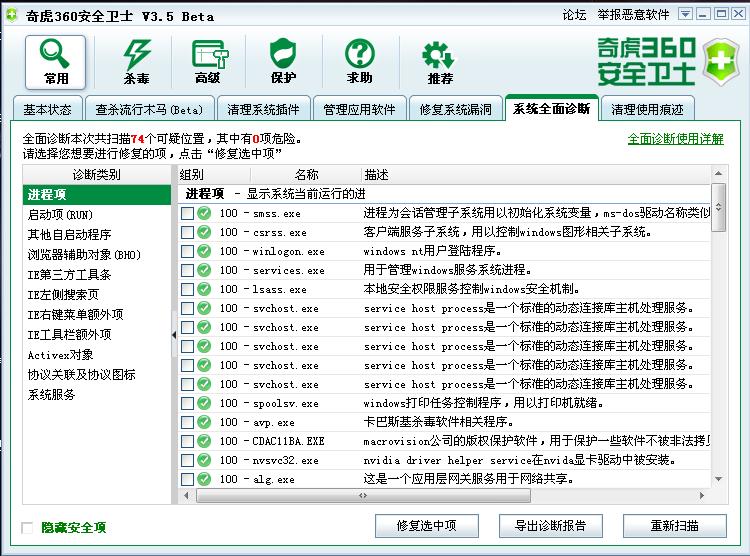The image size is (750, 556).
Task: Click the 修复选中项 button
Action: pos(427,526)
